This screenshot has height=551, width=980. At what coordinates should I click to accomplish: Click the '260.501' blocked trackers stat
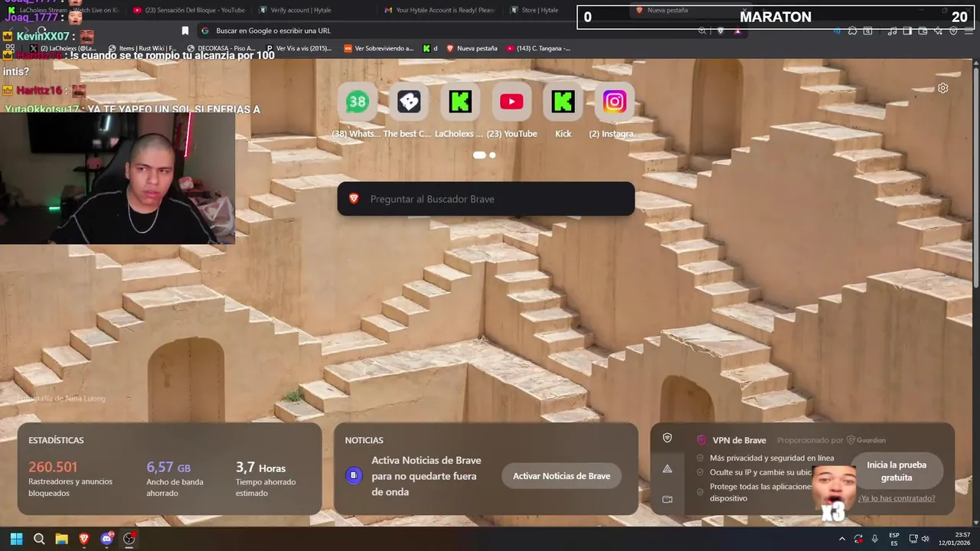pyautogui.click(x=53, y=467)
